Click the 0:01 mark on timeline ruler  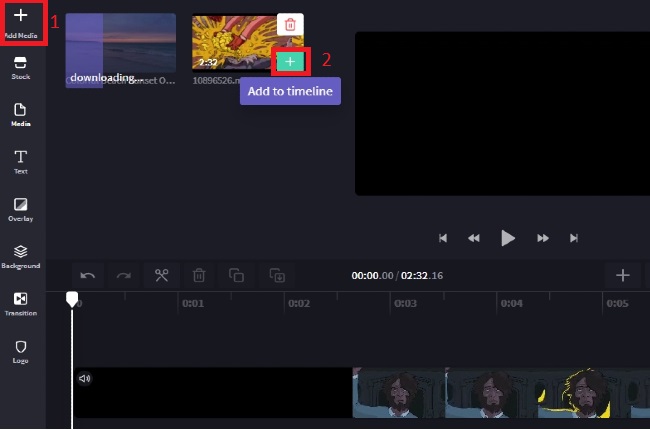click(193, 304)
